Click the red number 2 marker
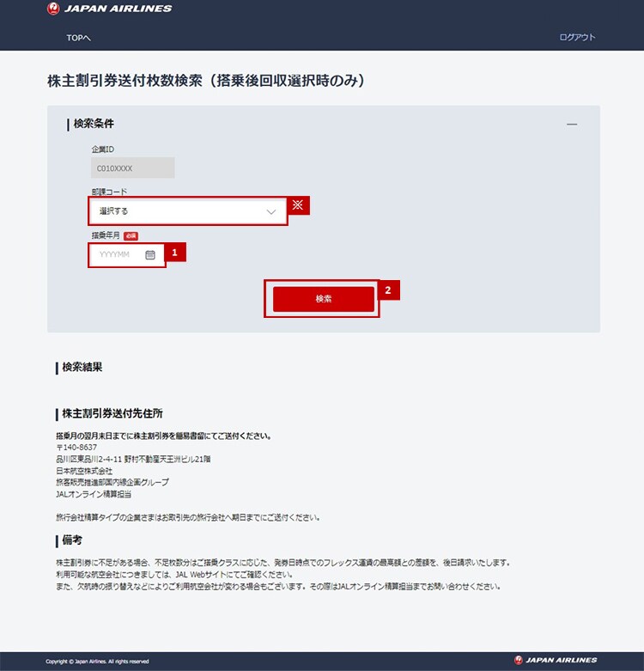 click(389, 290)
